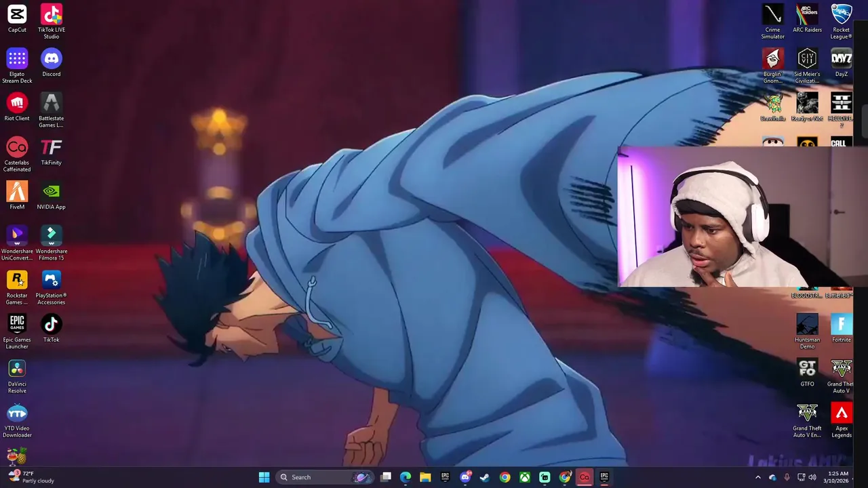Launch DaVinci Resolve from desktop
The height and width of the screenshot is (488, 868).
pyautogui.click(x=17, y=375)
